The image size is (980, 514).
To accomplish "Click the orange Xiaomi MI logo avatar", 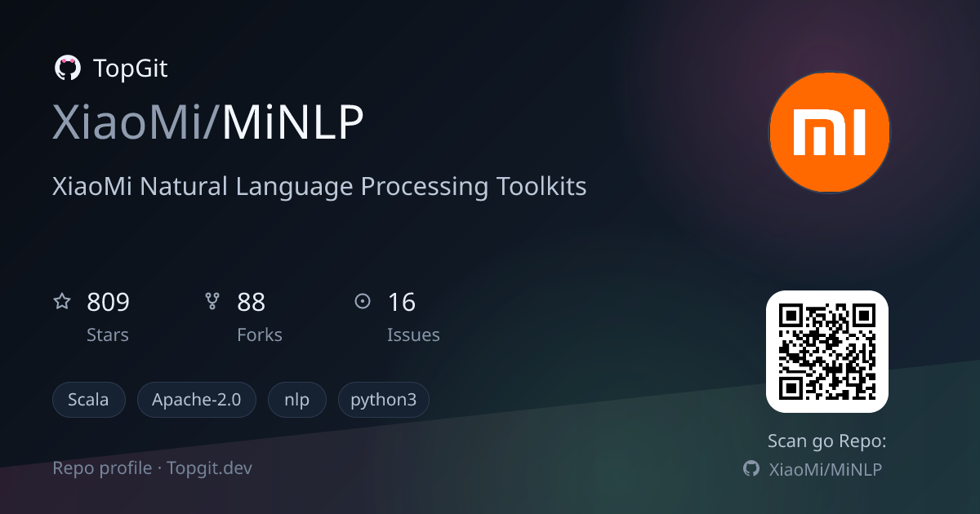I will pos(829,131).
